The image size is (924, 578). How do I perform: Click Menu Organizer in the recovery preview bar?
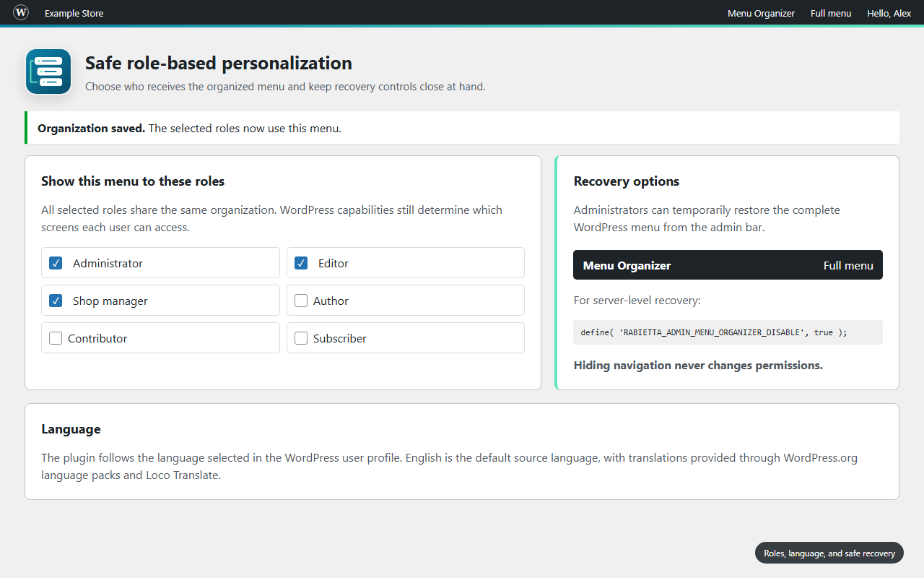coord(627,265)
